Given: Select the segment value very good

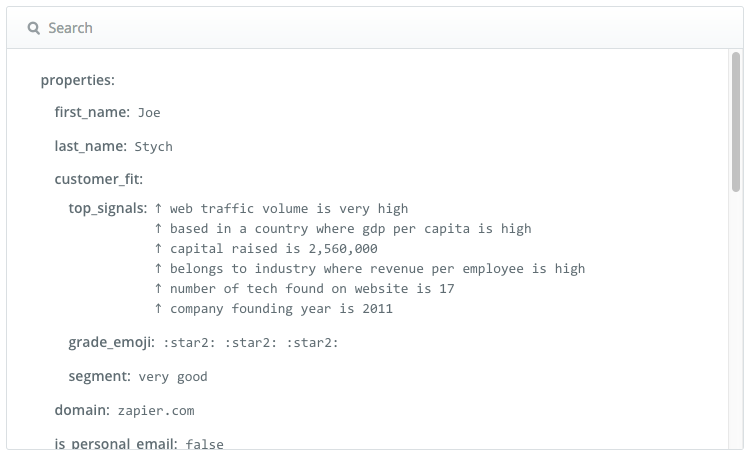Looking at the screenshot, I should 173,377.
